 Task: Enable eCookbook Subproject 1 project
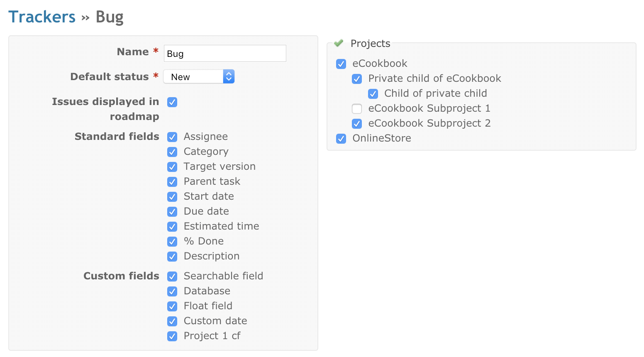(357, 109)
